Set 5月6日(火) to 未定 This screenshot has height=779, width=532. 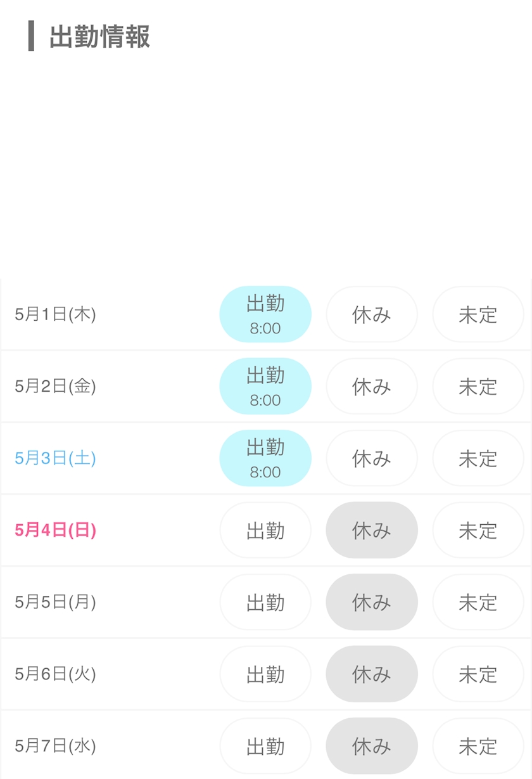point(478,674)
